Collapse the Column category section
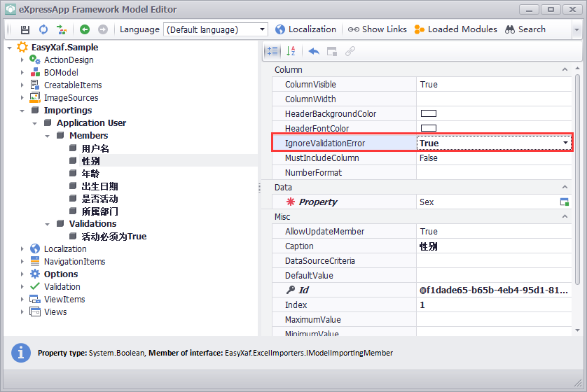 click(x=565, y=70)
